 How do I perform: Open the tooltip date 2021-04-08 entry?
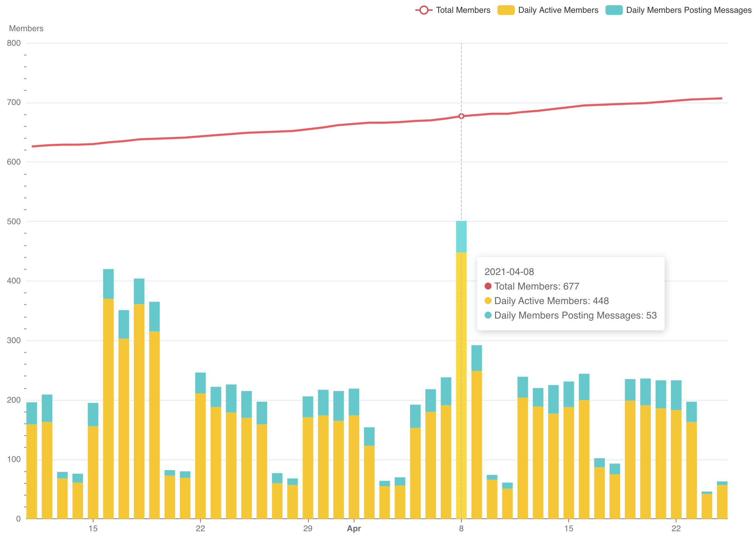pyautogui.click(x=509, y=272)
